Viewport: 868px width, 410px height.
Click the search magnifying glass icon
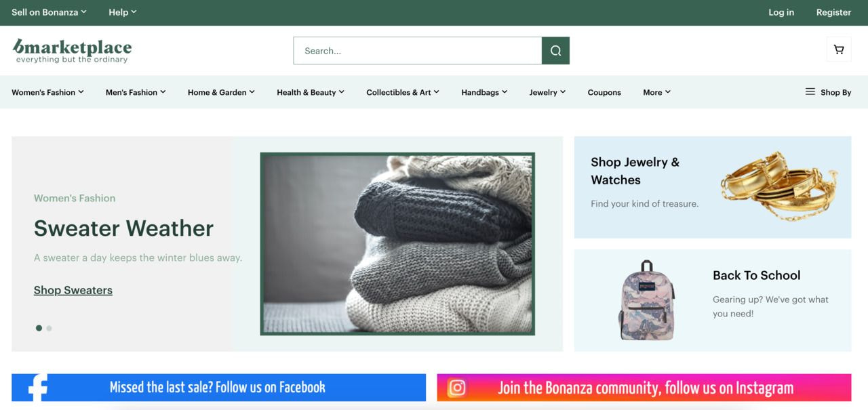(x=555, y=50)
